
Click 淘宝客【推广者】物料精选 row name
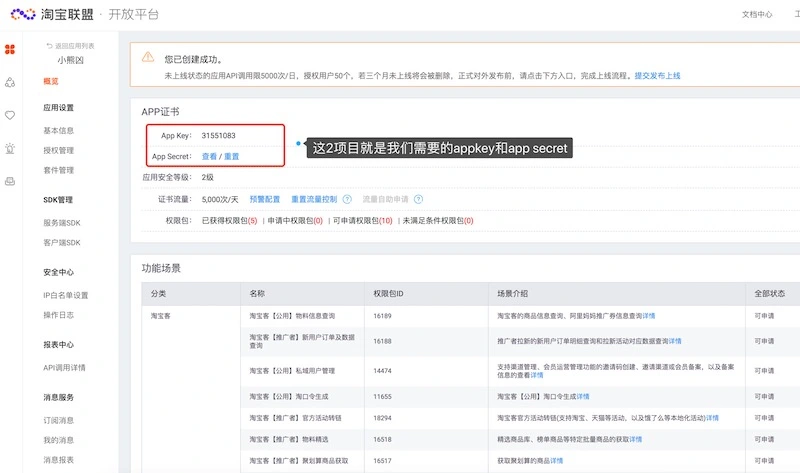(289, 439)
